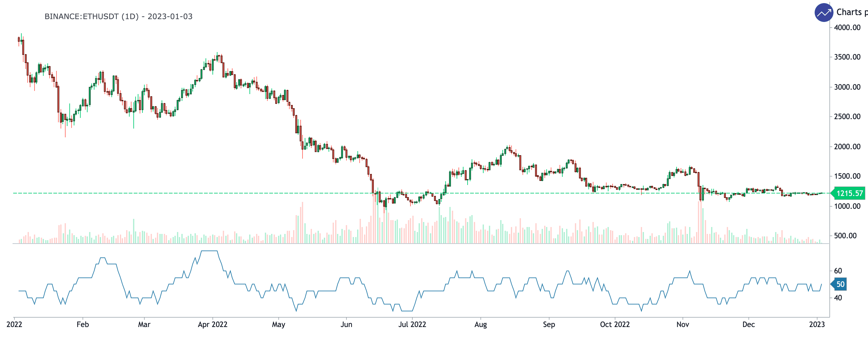Jump to Feb on the time axis
Viewport: 868px width, 338px height.
coord(83,325)
